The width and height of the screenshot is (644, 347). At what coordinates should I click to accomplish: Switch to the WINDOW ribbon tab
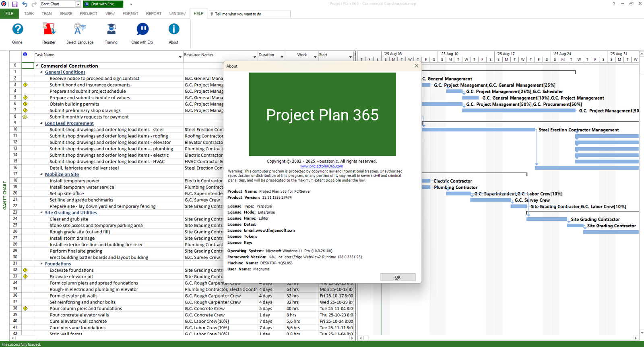coord(178,14)
